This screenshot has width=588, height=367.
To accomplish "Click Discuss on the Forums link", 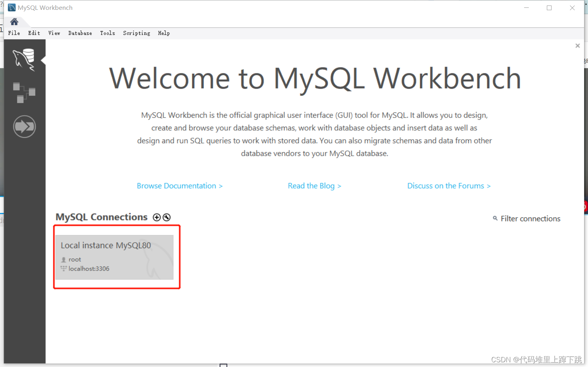I will point(449,186).
